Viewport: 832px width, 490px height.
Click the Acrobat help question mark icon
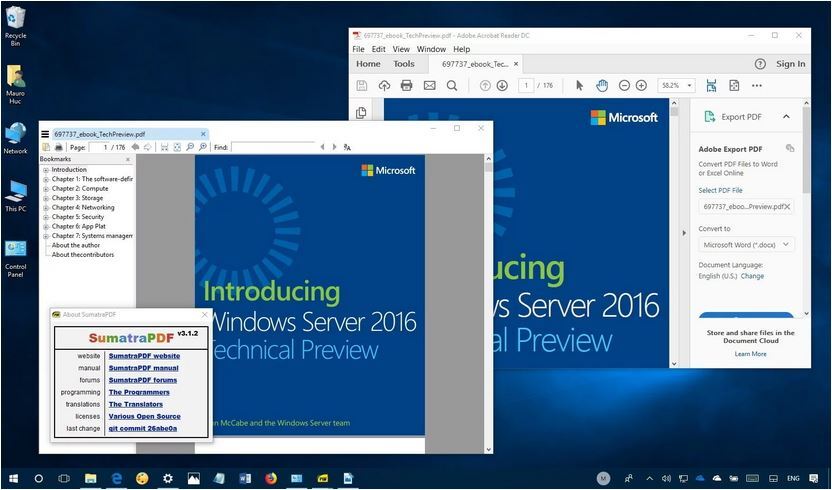(x=760, y=64)
